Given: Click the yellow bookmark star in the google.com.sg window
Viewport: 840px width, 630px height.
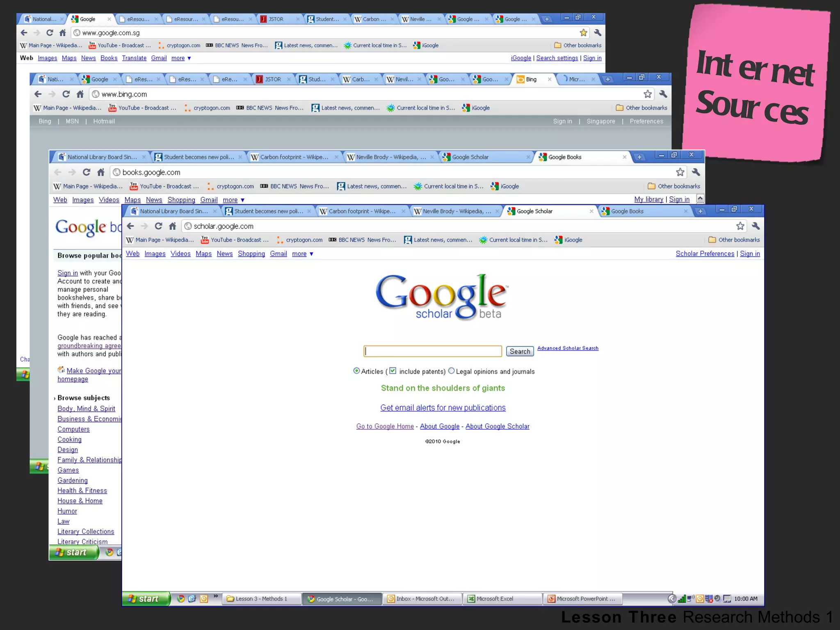Looking at the screenshot, I should tap(584, 33).
